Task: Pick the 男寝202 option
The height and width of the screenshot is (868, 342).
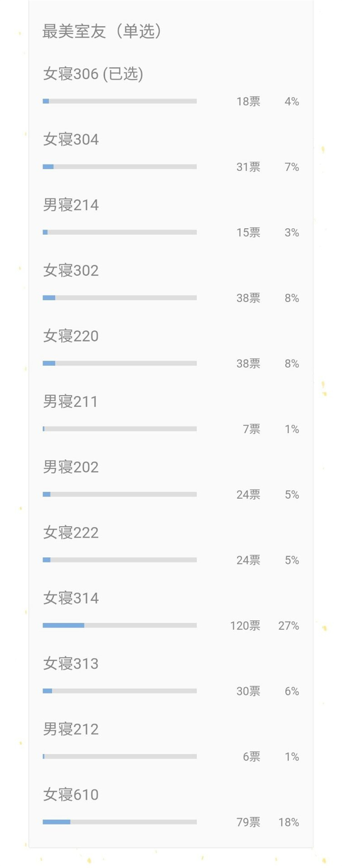Action: pos(71,467)
